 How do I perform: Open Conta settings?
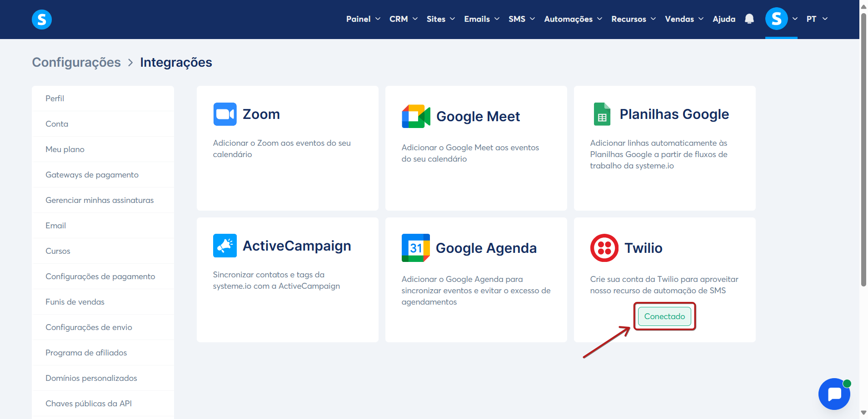(x=103, y=124)
